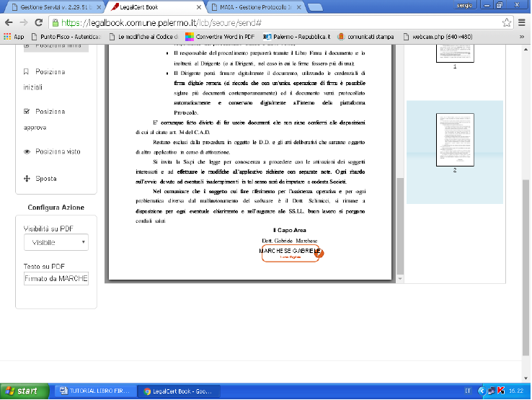Screen dimensions: 532x400
Task: Click the Kaspersky tray icon
Action: pos(501,391)
